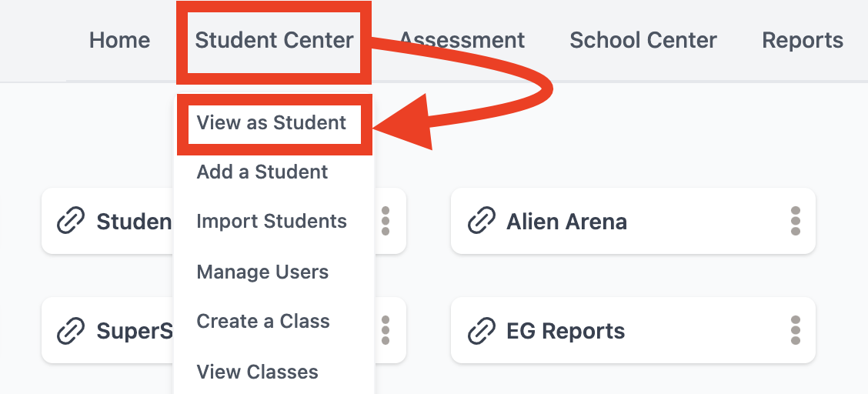Open the Student Center dropdown menu

tap(274, 40)
